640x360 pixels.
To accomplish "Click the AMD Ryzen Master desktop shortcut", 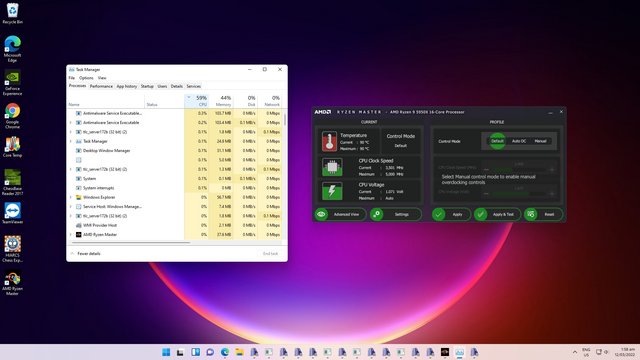I will (x=12, y=283).
